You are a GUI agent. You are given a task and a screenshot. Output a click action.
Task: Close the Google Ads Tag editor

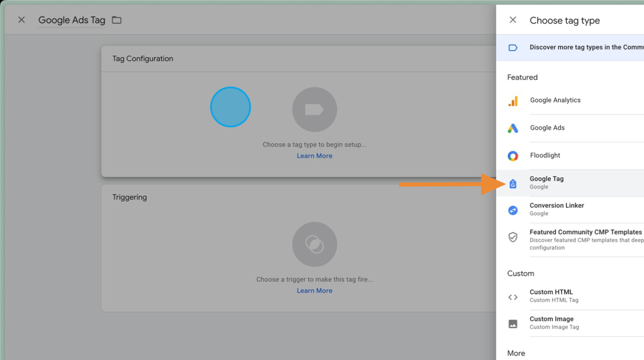click(21, 19)
